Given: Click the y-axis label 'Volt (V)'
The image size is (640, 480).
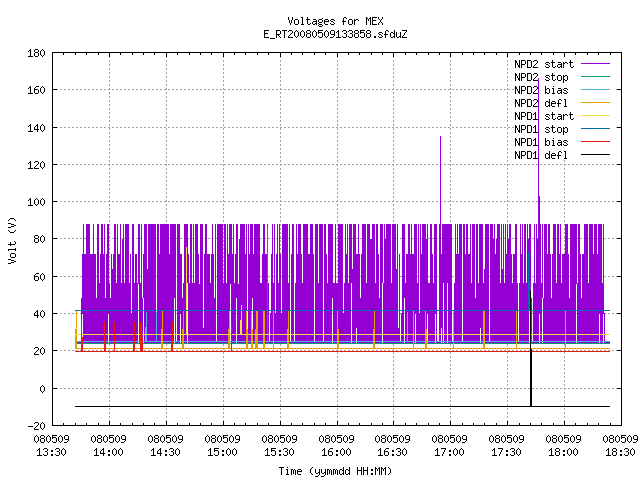Looking at the screenshot, I should click(12, 240).
